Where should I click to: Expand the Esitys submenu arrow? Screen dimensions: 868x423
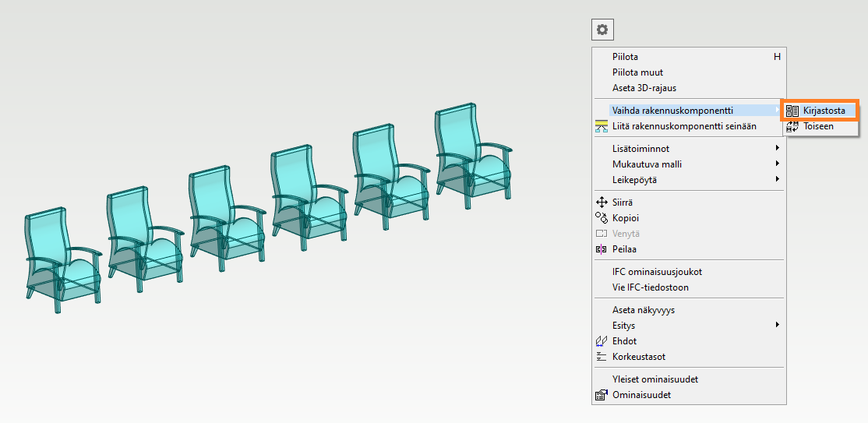point(777,325)
